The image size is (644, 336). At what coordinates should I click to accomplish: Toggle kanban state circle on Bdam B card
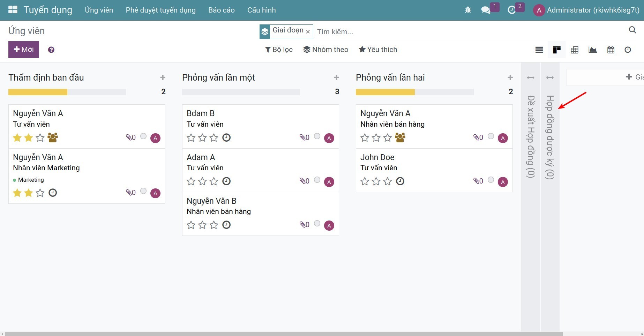click(x=317, y=136)
